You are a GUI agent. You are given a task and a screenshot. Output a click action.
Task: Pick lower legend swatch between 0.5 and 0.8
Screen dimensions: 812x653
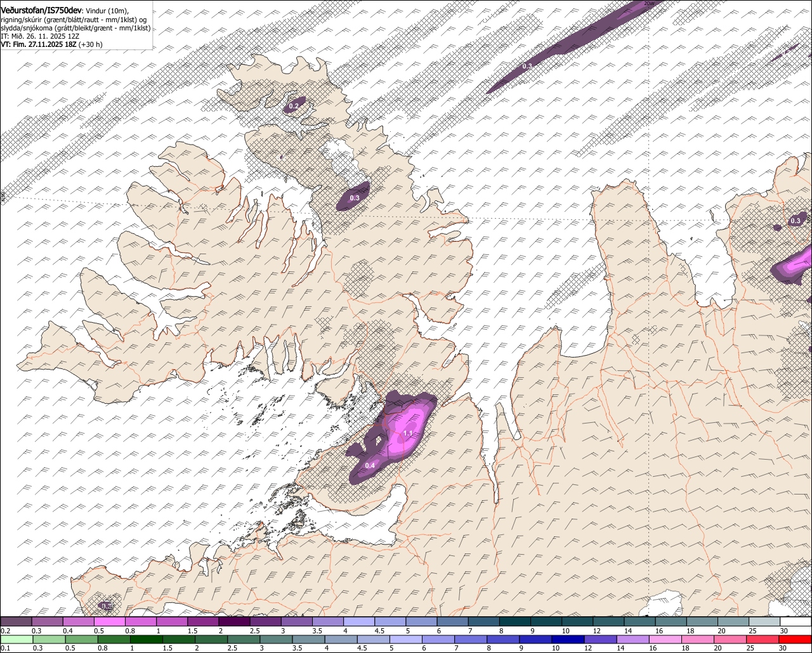click(81, 639)
